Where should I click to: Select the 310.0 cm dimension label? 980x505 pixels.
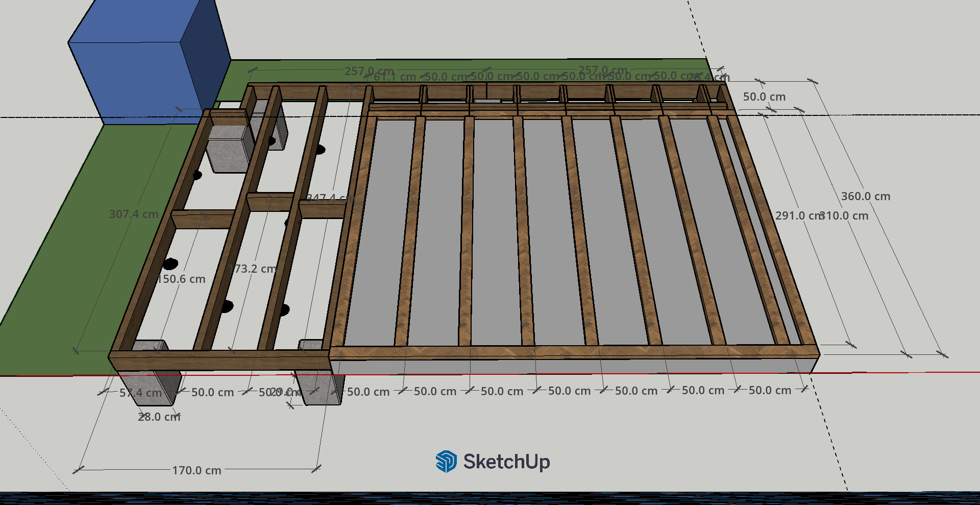(845, 215)
